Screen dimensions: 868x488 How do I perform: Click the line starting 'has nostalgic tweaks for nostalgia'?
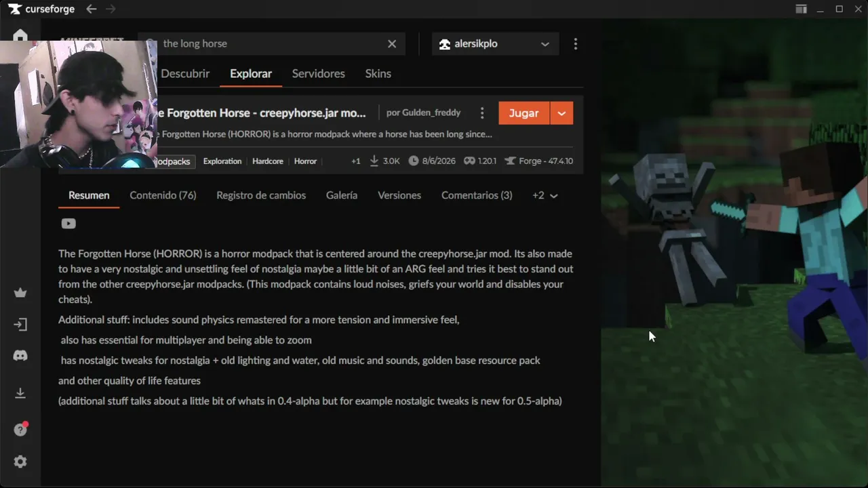300,361
